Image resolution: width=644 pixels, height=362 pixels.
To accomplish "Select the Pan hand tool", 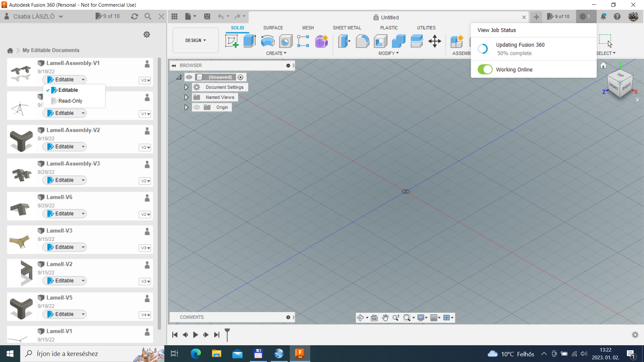I will pyautogui.click(x=385, y=318).
